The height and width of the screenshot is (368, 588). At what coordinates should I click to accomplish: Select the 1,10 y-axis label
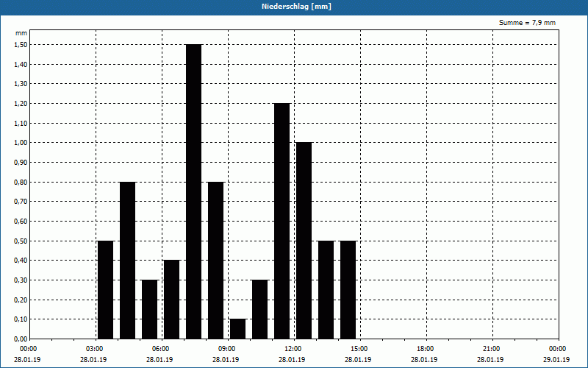click(21, 123)
